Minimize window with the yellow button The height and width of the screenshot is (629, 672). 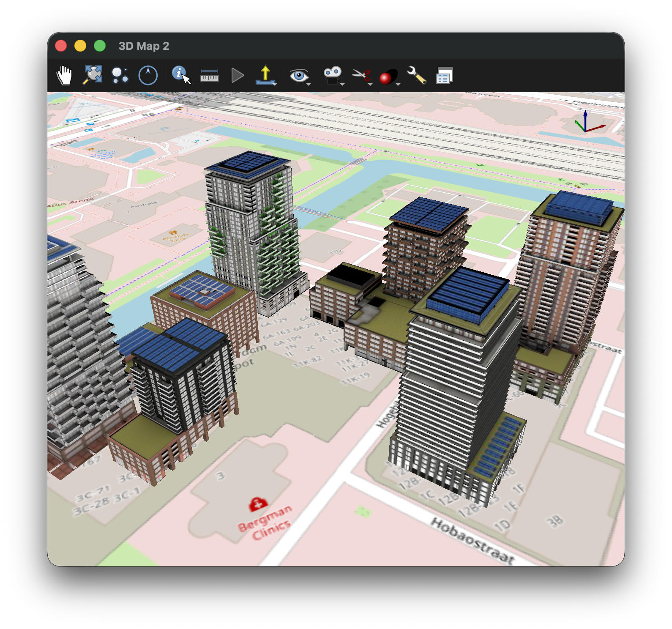(x=80, y=46)
